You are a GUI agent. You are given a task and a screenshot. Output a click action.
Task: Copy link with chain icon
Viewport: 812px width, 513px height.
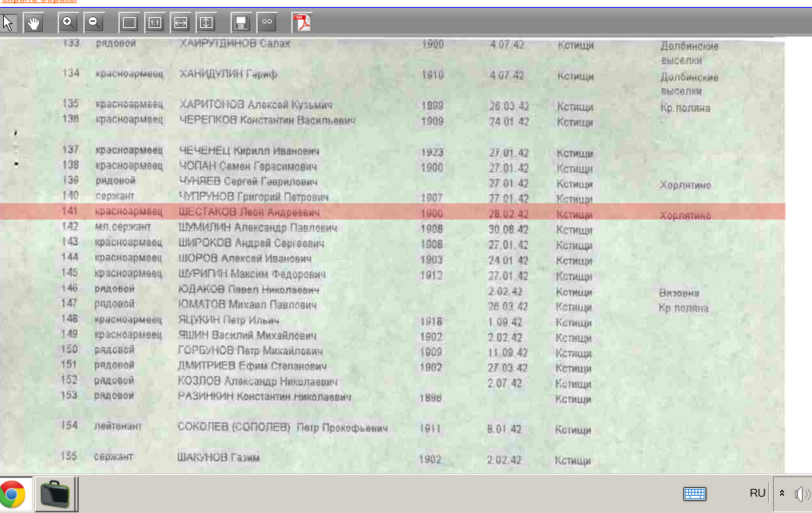[x=267, y=22]
